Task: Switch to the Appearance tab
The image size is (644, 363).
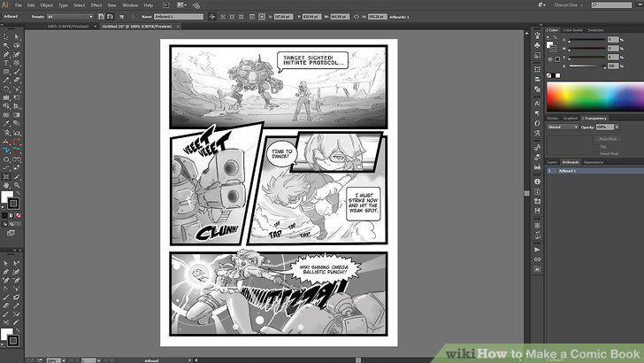Action: [x=593, y=162]
